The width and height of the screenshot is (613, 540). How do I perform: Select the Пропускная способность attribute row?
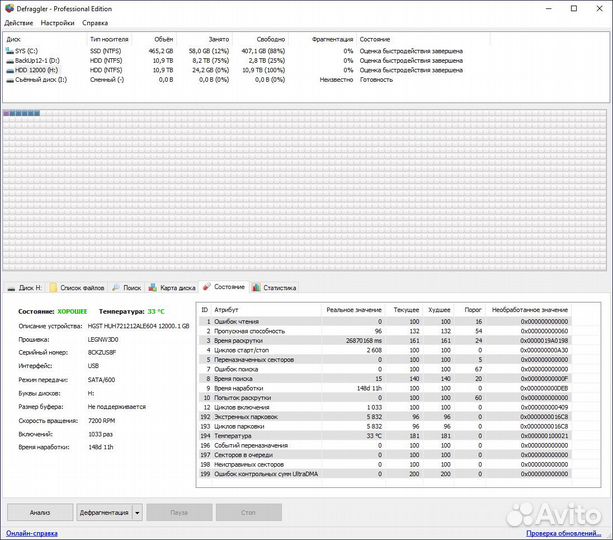[x=385, y=331]
